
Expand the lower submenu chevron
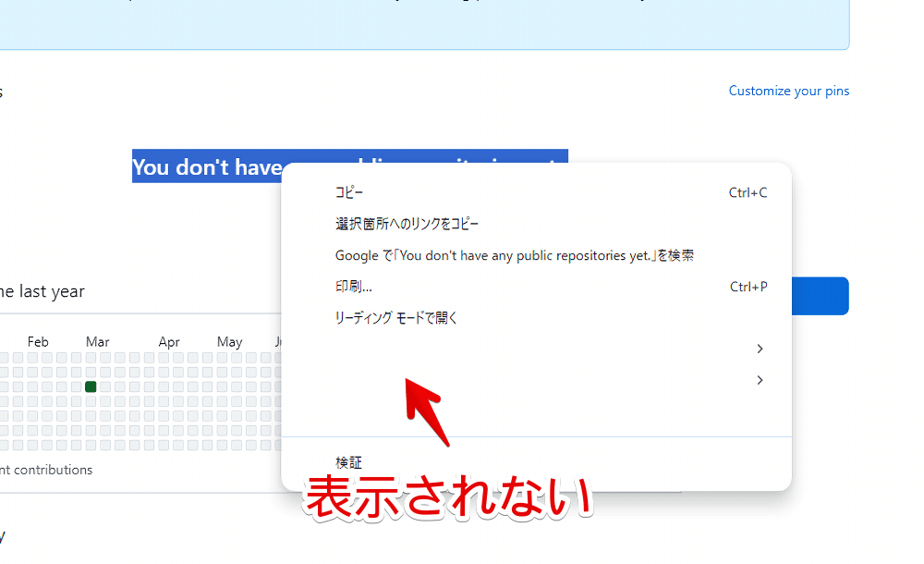pos(759,380)
